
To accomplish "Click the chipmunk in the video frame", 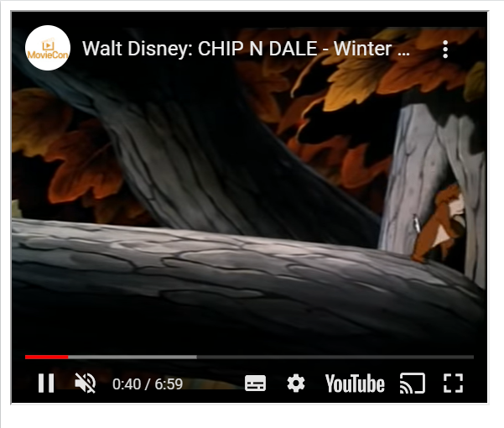I will point(439,223).
